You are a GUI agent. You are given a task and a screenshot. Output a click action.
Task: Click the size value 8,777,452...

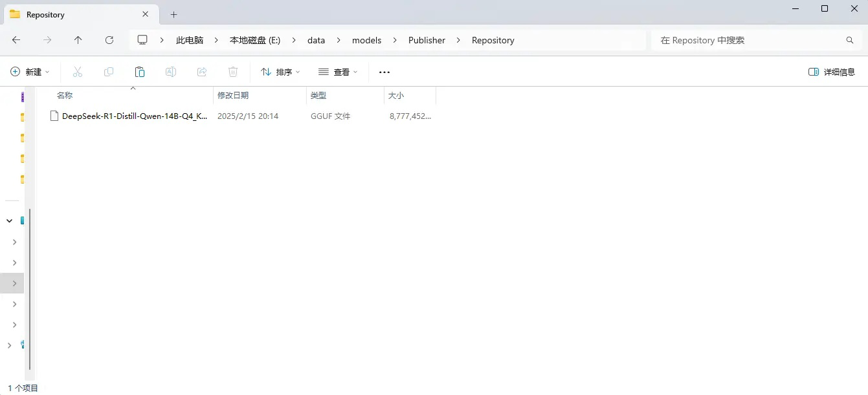(410, 116)
